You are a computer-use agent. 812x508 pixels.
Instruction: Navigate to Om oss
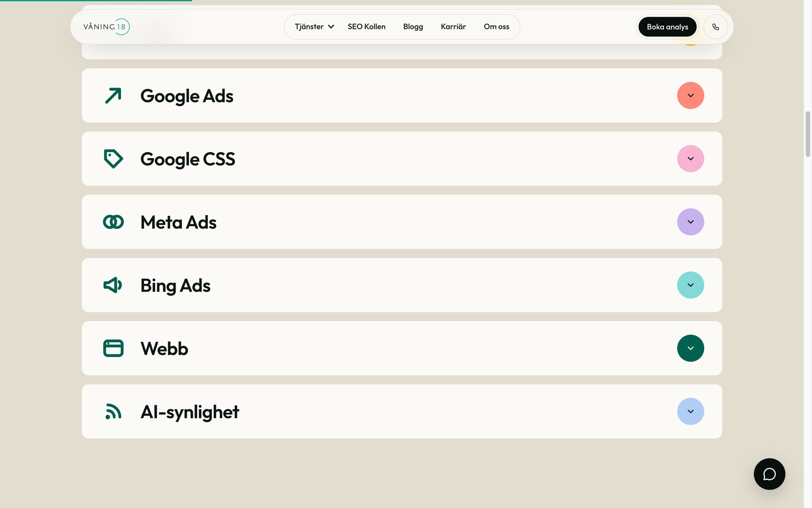coord(496,27)
